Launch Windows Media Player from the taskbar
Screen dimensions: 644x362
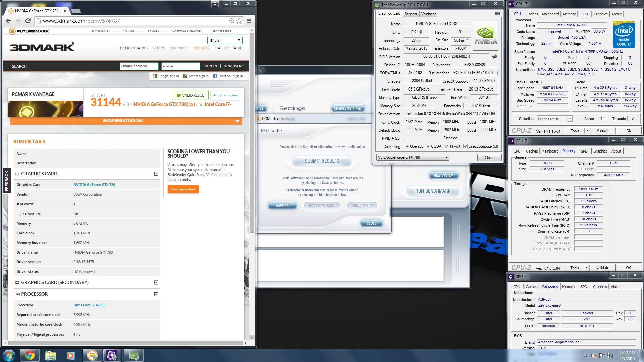click(71, 355)
